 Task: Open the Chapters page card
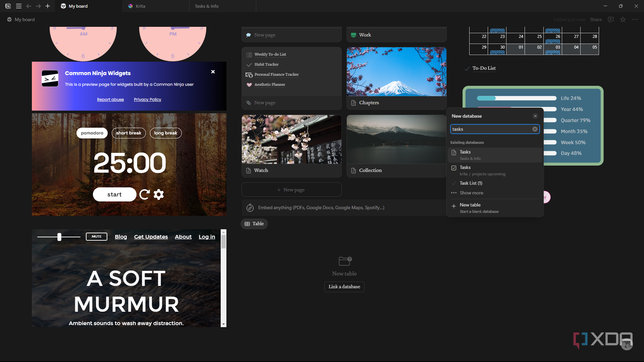pos(396,78)
